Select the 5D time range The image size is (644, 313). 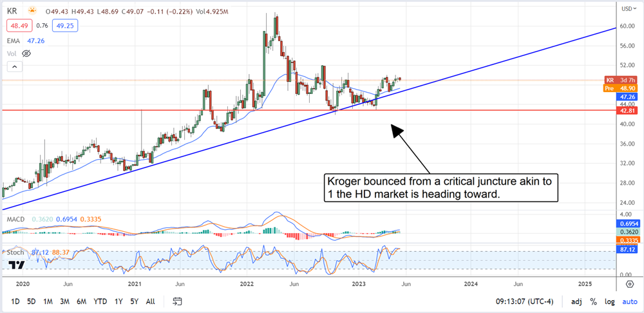coord(31,301)
